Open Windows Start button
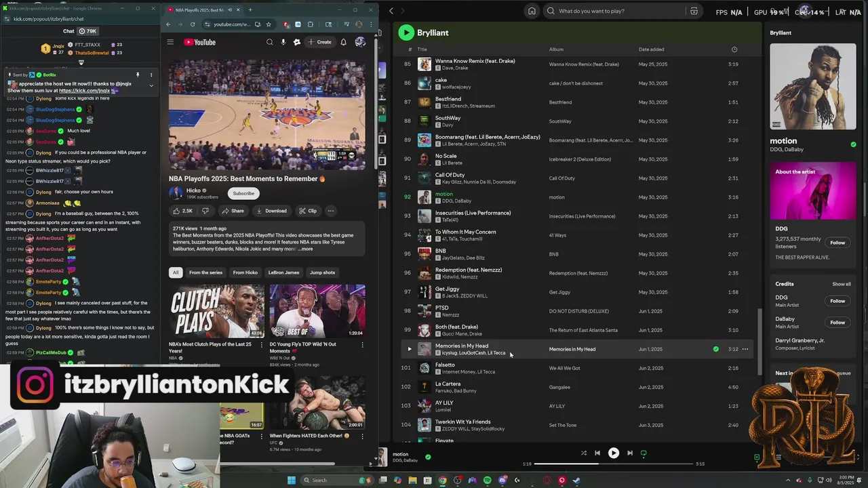The image size is (868, 488). (292, 480)
